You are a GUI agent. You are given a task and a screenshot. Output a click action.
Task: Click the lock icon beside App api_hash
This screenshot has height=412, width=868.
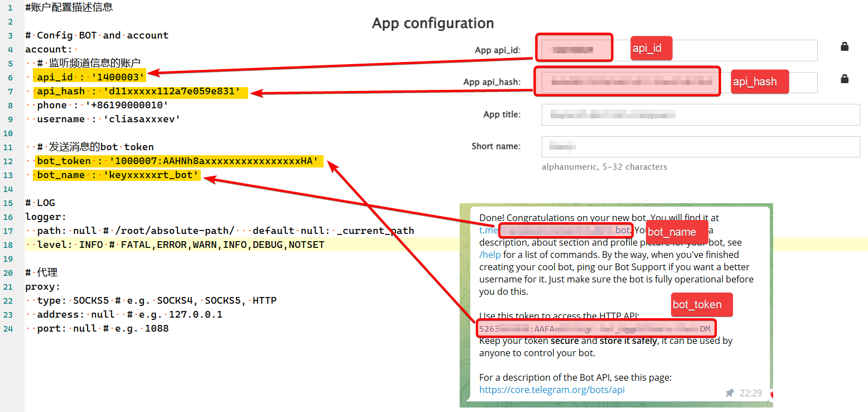(844, 79)
